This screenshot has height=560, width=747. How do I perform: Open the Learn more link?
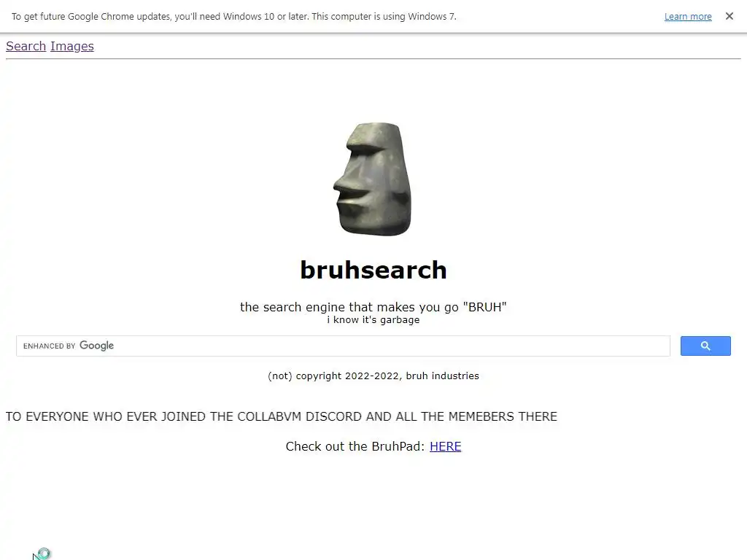(x=688, y=16)
